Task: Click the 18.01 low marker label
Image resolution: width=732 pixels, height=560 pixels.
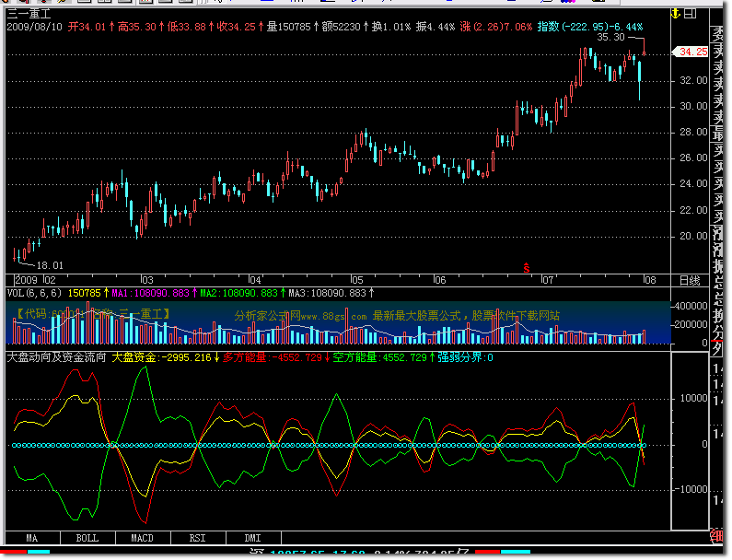Action: (50, 266)
